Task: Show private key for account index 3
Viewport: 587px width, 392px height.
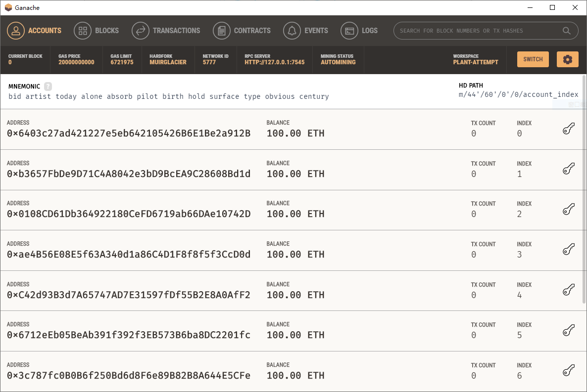Action: pos(569,250)
